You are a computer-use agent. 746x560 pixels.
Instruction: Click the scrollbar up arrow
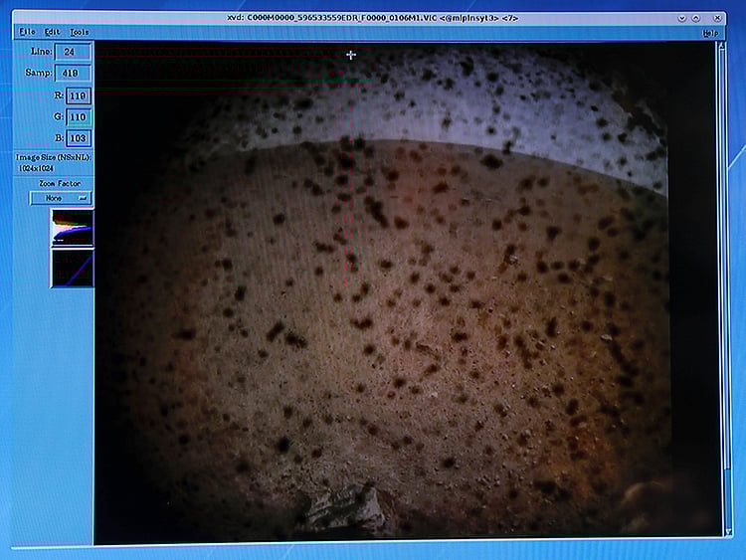point(720,46)
